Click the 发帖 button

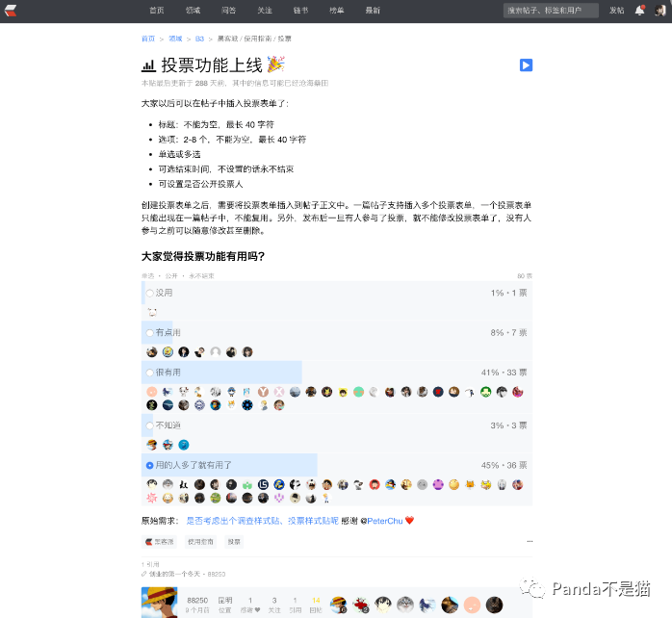coord(617,11)
